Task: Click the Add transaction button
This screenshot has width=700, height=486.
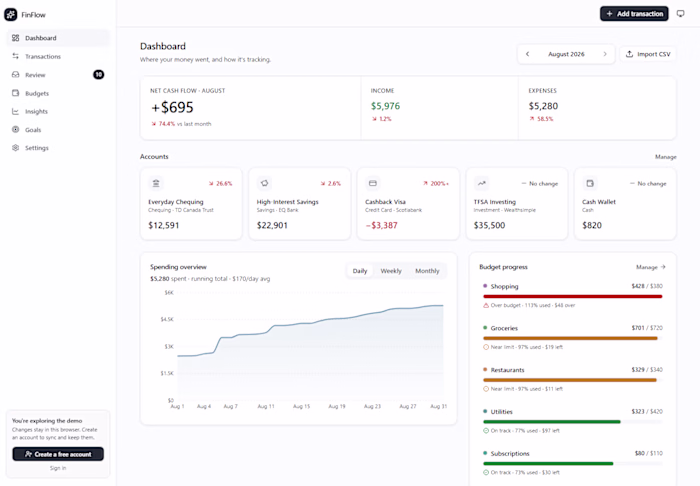Action: 634,14
